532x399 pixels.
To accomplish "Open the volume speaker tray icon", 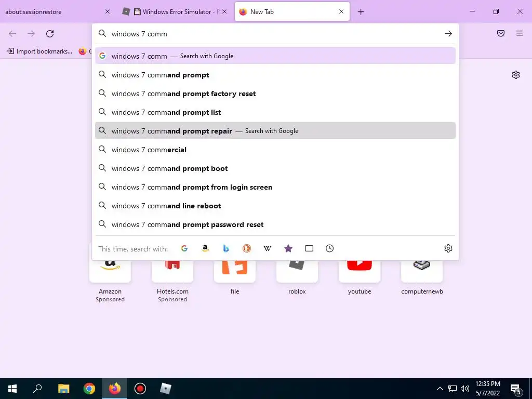I will click(x=465, y=389).
